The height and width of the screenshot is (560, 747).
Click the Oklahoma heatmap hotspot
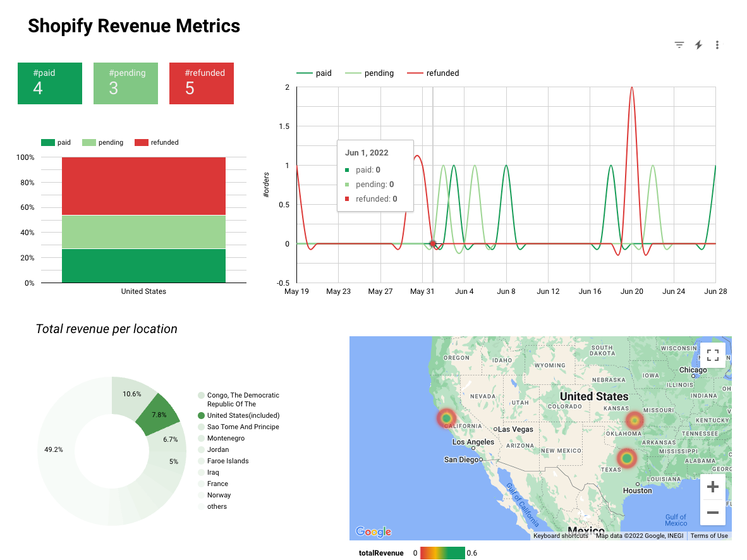(x=634, y=420)
